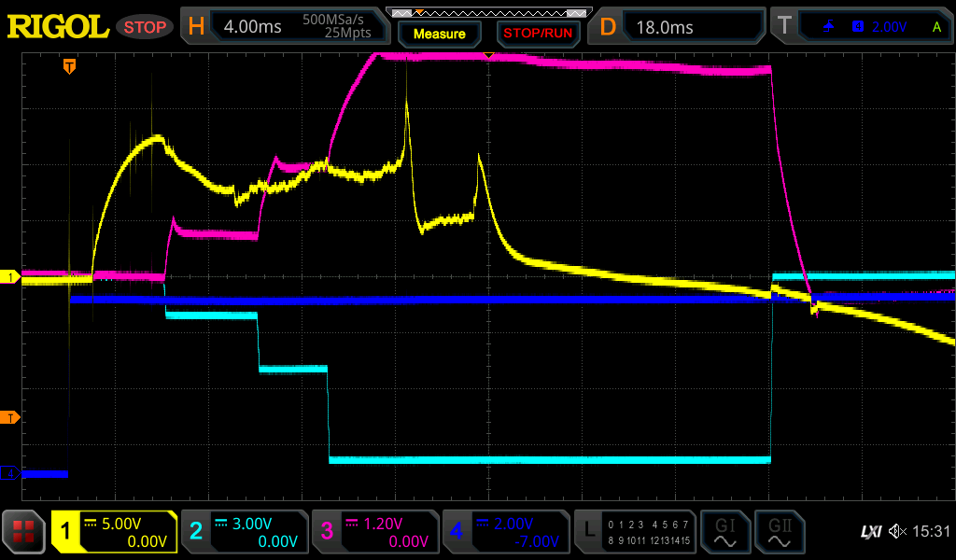Click the red STOP status indicator
Screen dimensions: 956x560
coord(145,27)
